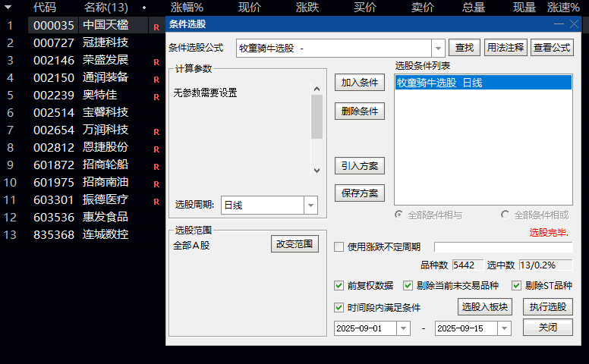Click the 选中数 field showing 13/0.2%
Image resolution: width=589 pixels, height=364 pixels.
tap(546, 265)
